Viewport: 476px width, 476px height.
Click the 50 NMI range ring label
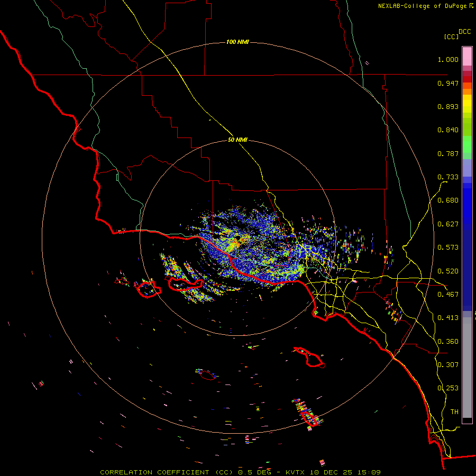237,140
